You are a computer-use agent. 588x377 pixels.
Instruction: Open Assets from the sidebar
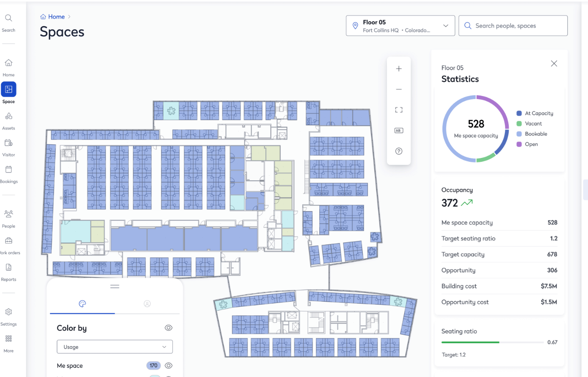[8, 121]
